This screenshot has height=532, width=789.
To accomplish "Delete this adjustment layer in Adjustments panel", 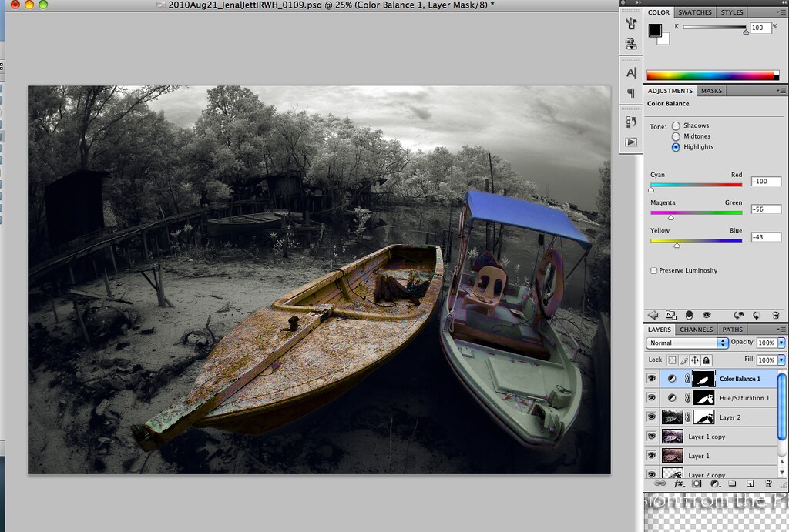I will click(x=775, y=315).
